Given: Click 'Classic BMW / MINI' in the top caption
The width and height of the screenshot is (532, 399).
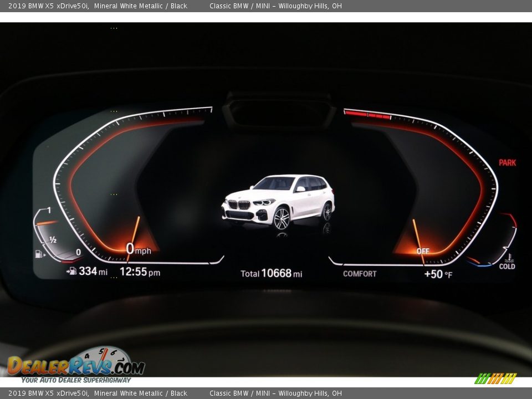Looking at the screenshot, I should pyautogui.click(x=239, y=6).
